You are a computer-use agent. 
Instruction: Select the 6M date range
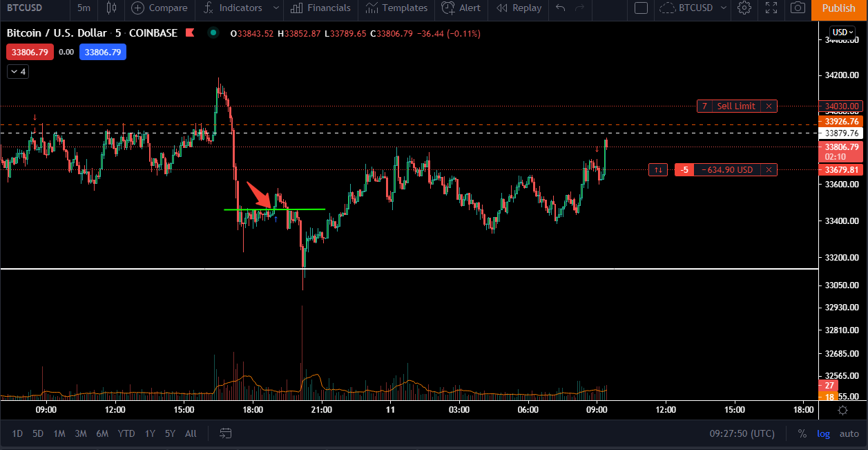[x=102, y=433]
